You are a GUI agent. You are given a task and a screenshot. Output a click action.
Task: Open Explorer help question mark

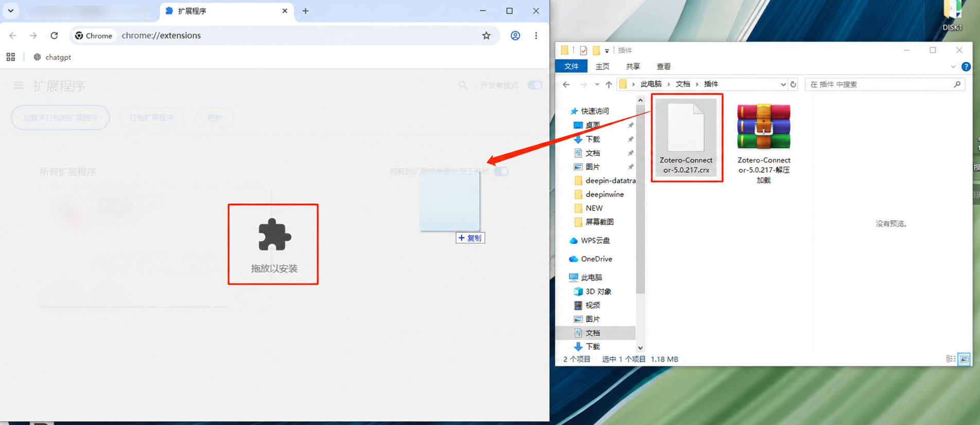coord(966,66)
